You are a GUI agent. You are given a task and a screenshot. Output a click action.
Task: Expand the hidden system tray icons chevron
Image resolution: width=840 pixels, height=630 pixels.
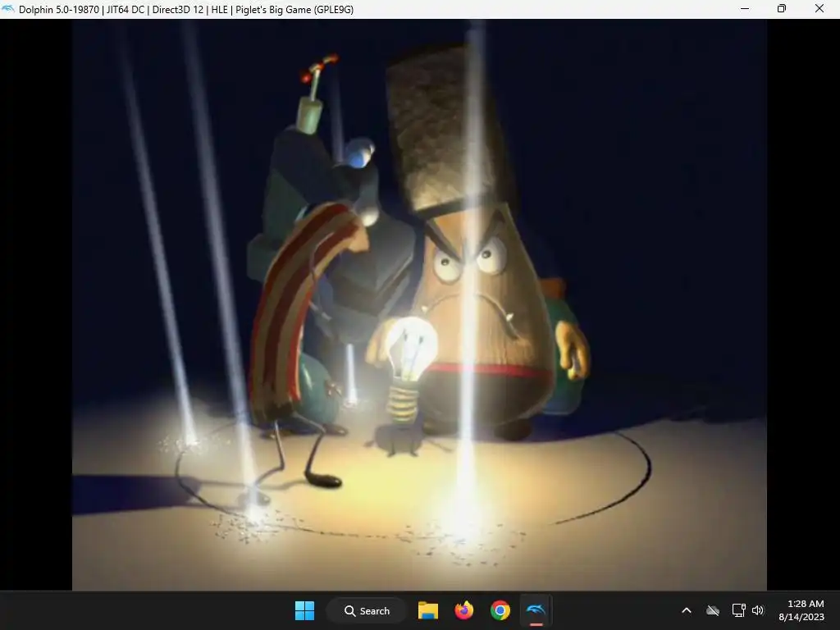687,610
